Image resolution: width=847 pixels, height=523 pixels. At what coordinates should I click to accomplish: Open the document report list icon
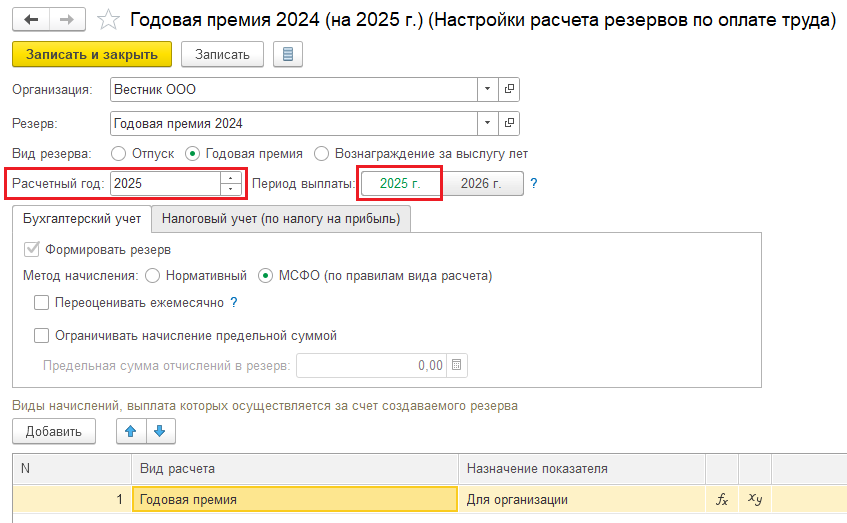click(x=288, y=54)
